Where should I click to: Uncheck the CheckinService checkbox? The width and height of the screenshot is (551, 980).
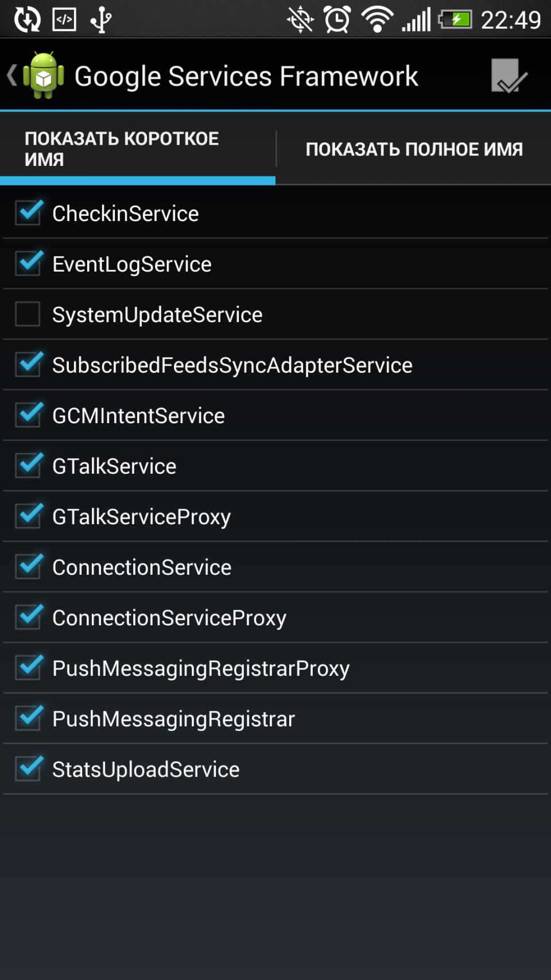click(x=28, y=213)
